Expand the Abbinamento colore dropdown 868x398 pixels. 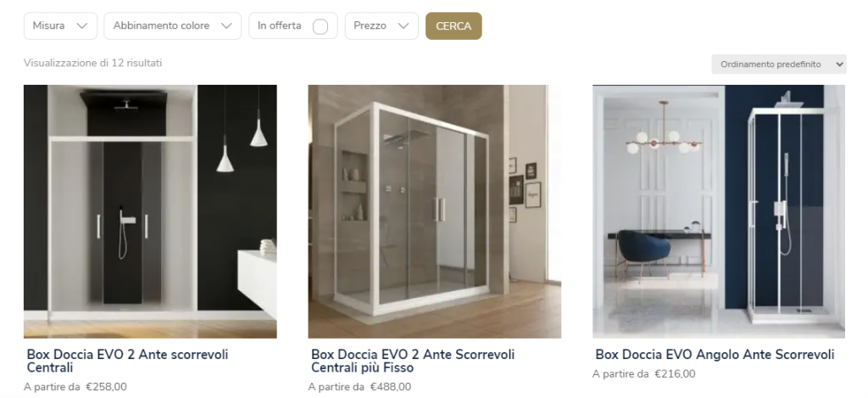173,26
